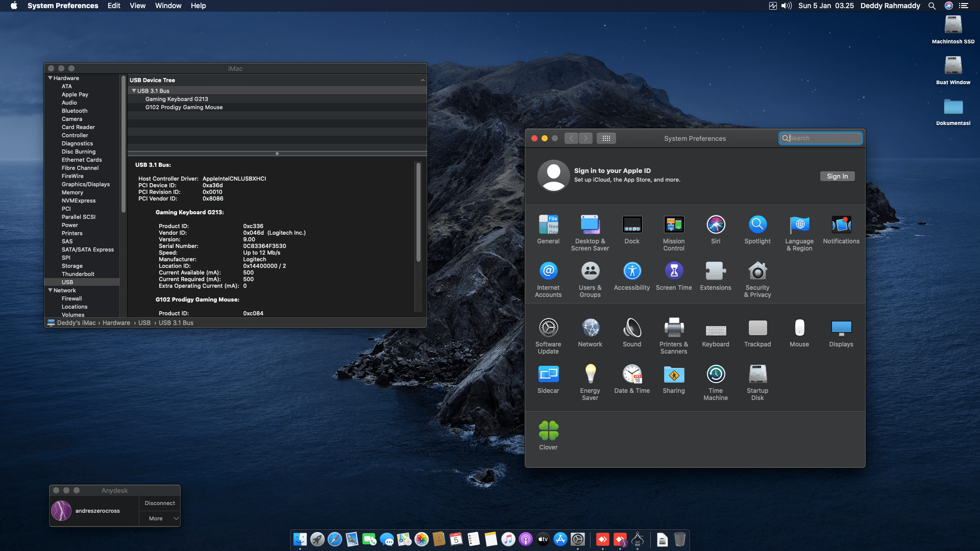Image resolution: width=980 pixels, height=551 pixels.
Task: Open Finder from the Dock
Action: coord(300,539)
